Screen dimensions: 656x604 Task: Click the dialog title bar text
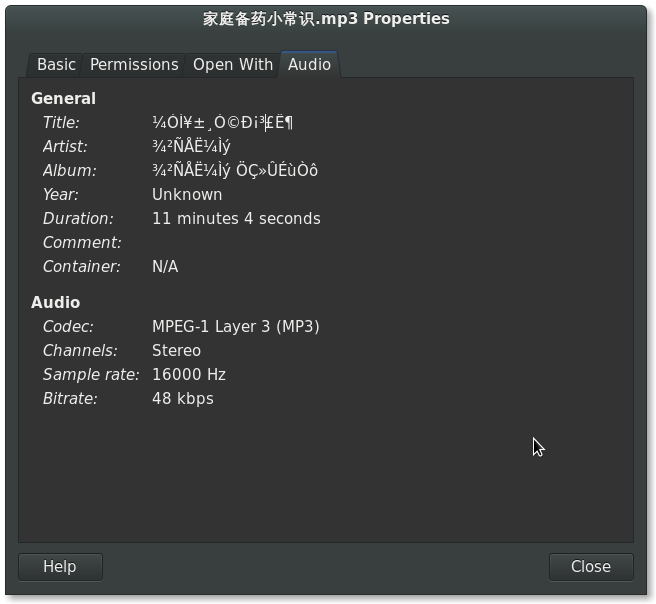click(x=326, y=19)
